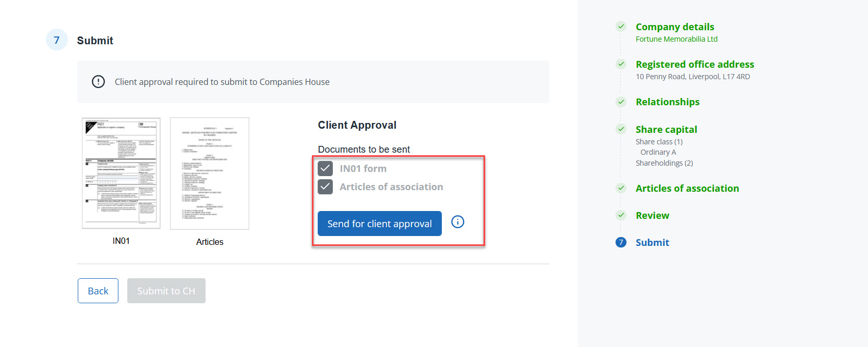Open the Review step in sidebar
868x347 pixels.
pyautogui.click(x=652, y=215)
